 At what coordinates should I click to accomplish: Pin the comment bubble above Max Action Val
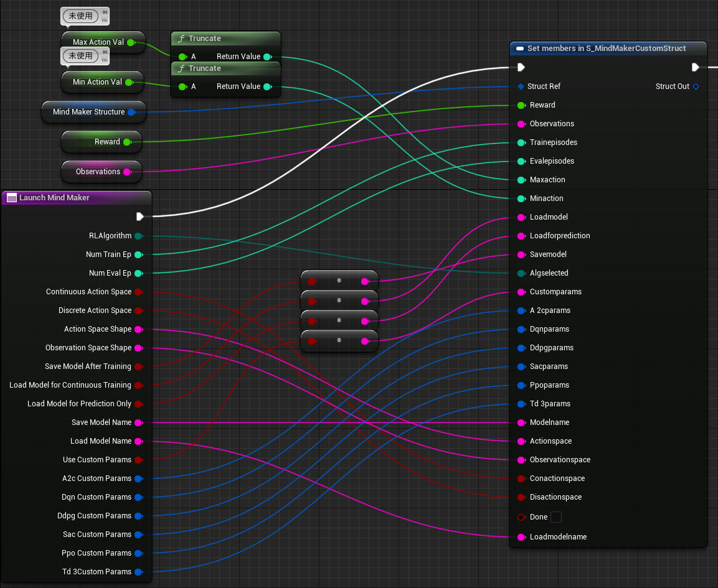[103, 12]
